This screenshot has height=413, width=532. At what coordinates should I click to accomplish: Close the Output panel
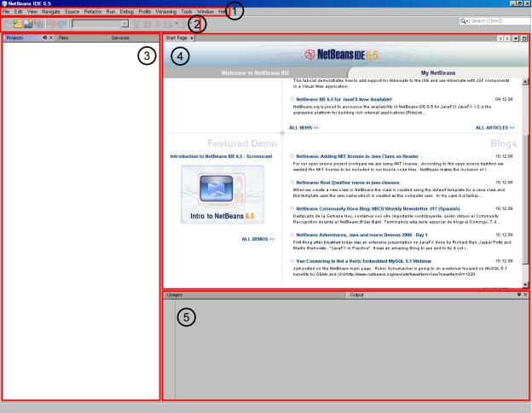[525, 294]
